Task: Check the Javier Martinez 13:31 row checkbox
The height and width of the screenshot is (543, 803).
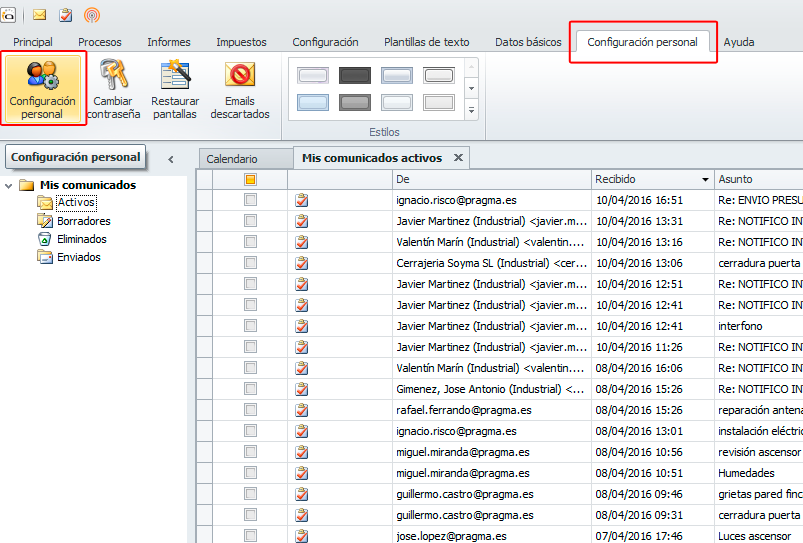Action: pyautogui.click(x=250, y=221)
